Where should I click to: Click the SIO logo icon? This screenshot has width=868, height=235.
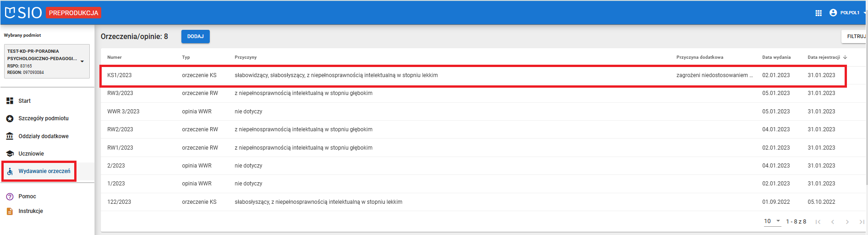tap(10, 12)
